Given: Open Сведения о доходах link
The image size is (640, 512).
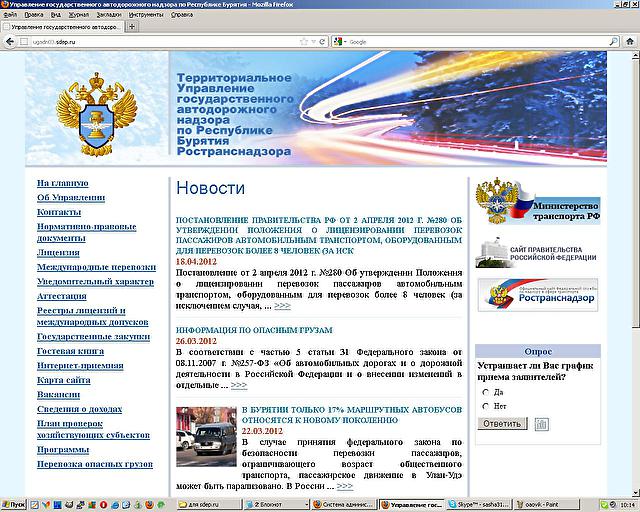Looking at the screenshot, I should pos(79,409).
